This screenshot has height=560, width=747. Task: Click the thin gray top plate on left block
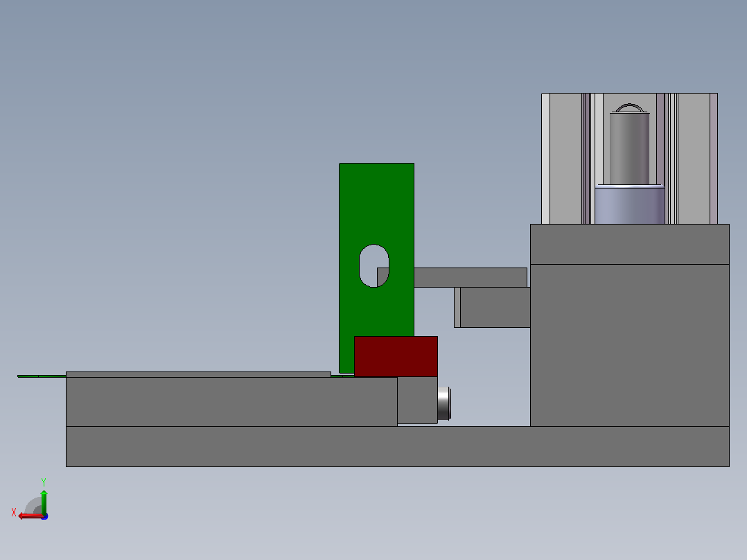coord(198,375)
